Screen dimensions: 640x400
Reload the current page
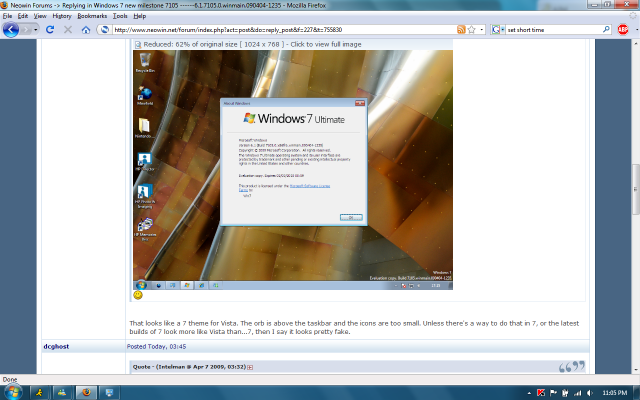[x=50, y=29]
